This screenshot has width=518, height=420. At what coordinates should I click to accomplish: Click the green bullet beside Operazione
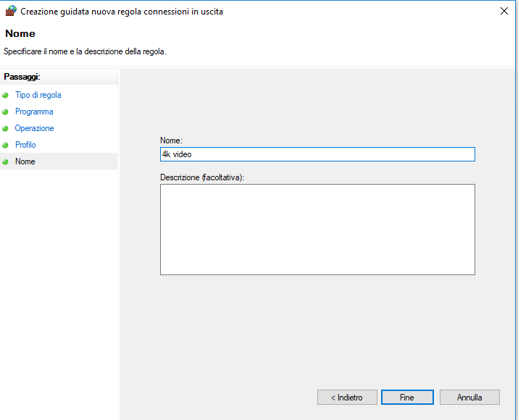tap(6, 128)
